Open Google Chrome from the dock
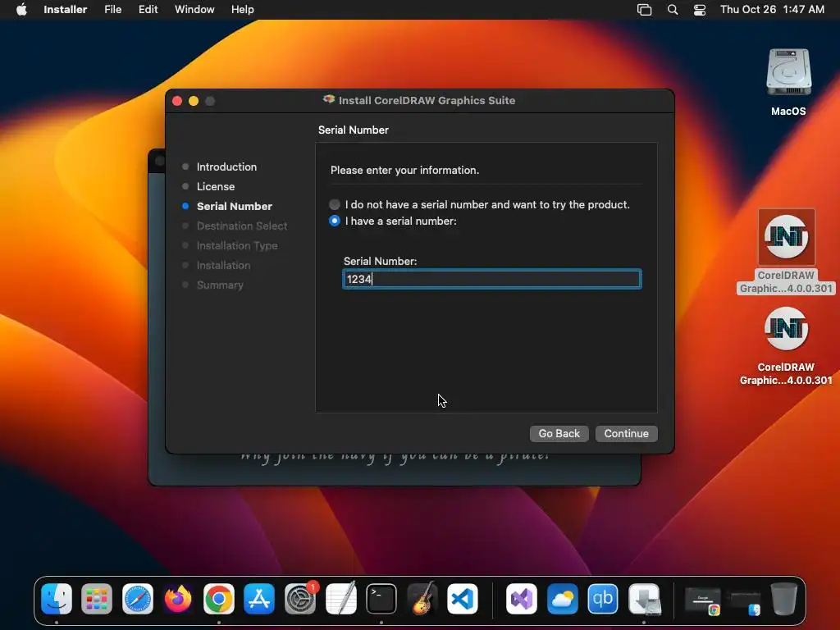Viewport: 840px width, 630px height. (218, 599)
